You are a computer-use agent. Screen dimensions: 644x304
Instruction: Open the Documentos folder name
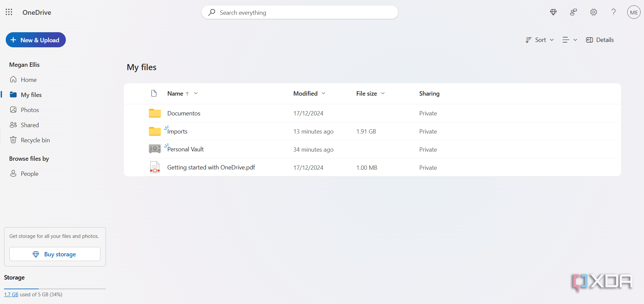click(184, 113)
